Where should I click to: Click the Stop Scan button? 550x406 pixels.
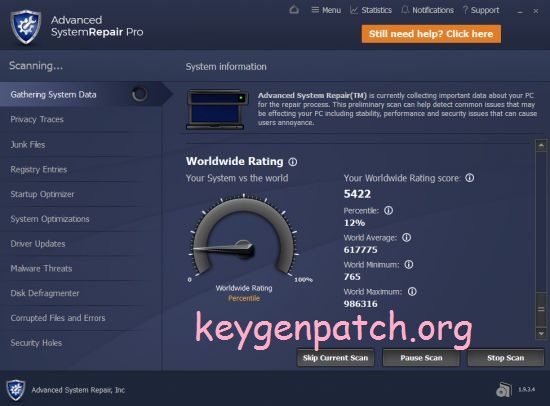coord(505,358)
